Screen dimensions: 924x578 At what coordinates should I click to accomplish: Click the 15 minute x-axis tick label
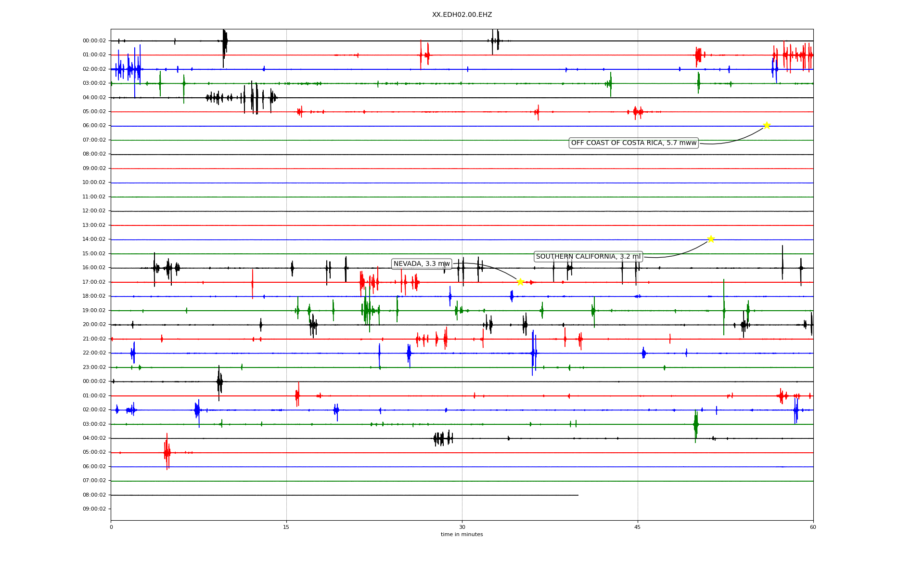click(286, 527)
